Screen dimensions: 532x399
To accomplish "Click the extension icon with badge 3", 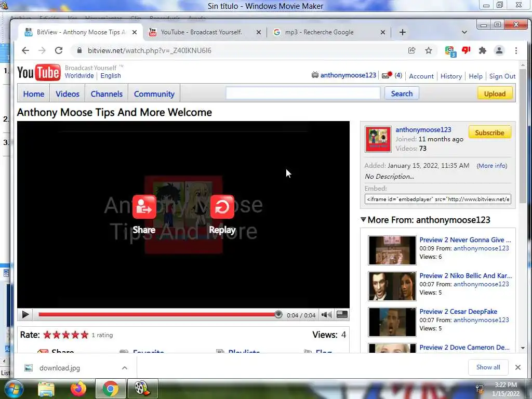I will [450, 51].
